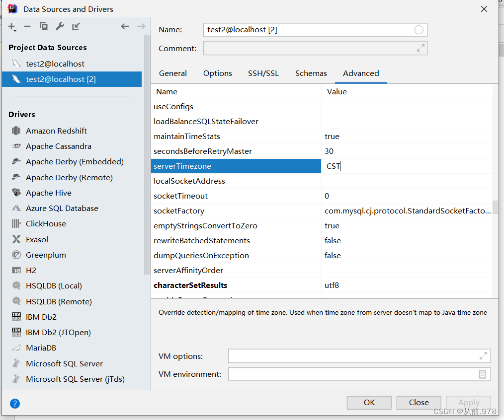Select the IBM Db2 driver

click(41, 317)
